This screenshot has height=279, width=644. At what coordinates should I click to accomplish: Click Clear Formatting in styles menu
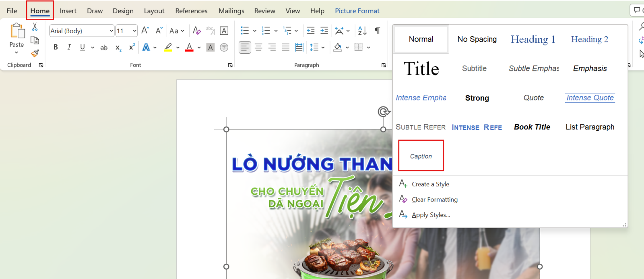pyautogui.click(x=434, y=200)
